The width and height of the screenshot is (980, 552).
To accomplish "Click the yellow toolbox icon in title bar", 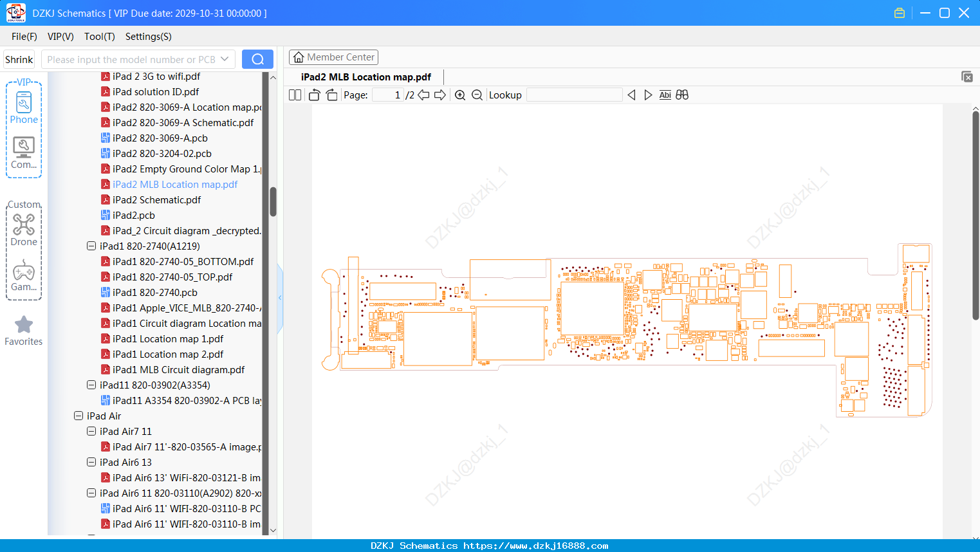I will pyautogui.click(x=900, y=13).
